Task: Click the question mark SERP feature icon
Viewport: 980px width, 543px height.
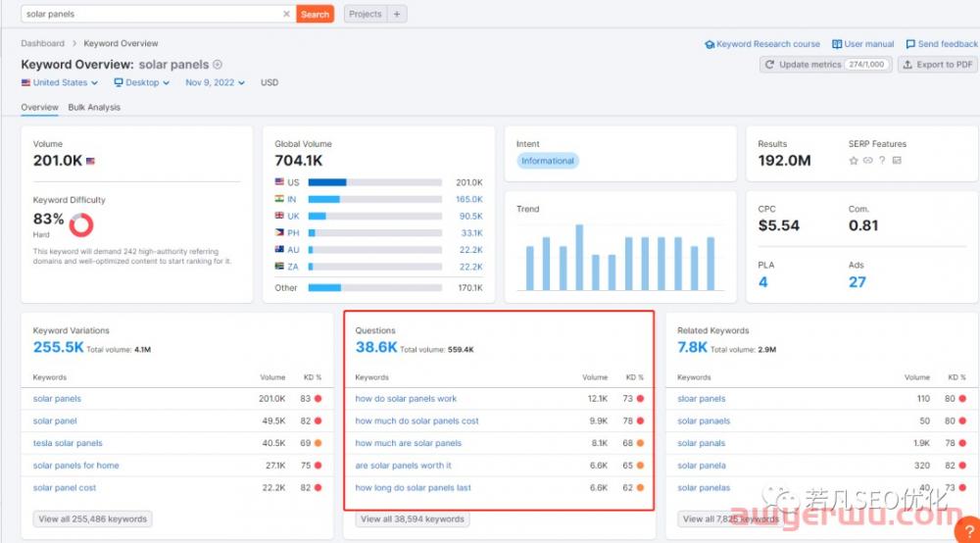Action: tap(882, 161)
